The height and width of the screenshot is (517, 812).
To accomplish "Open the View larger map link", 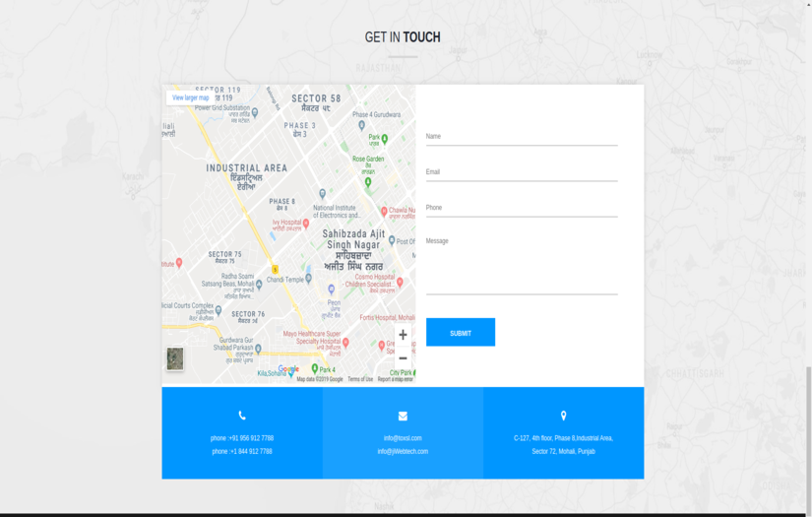I will [190, 97].
